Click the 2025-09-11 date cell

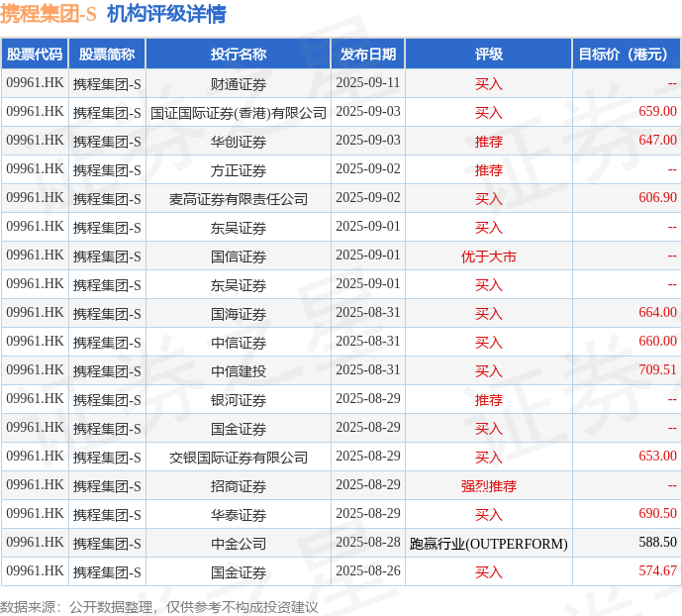point(368,82)
